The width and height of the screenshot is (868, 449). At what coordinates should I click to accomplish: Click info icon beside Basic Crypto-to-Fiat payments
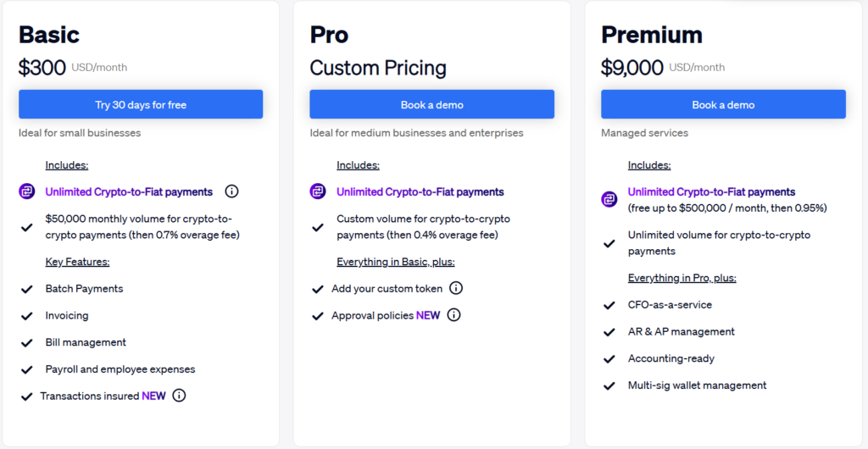(231, 191)
